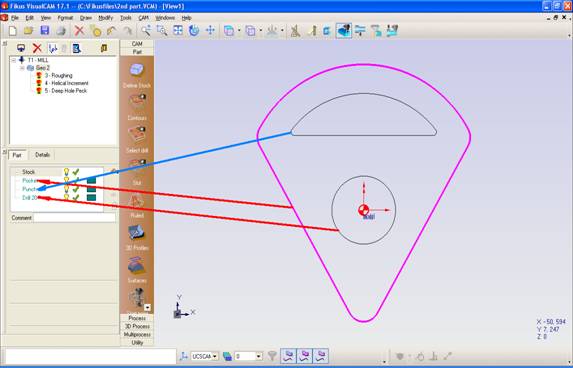Toggle the first blue surface toggle in the bottom bar

tap(289, 356)
